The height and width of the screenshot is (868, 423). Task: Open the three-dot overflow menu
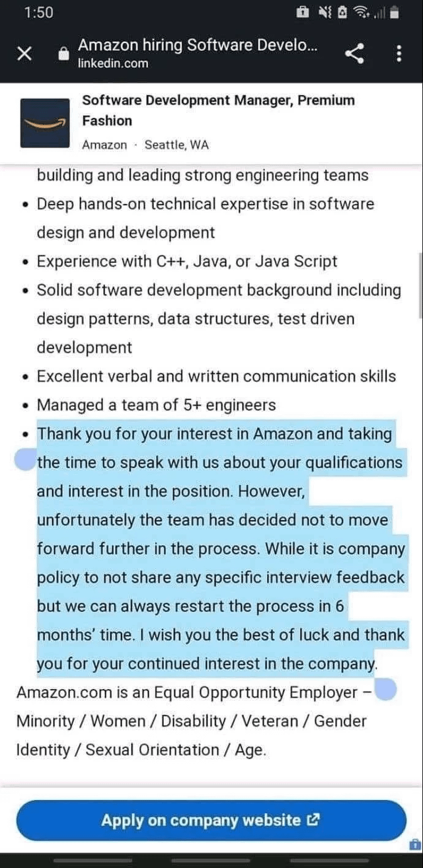pyautogui.click(x=399, y=54)
